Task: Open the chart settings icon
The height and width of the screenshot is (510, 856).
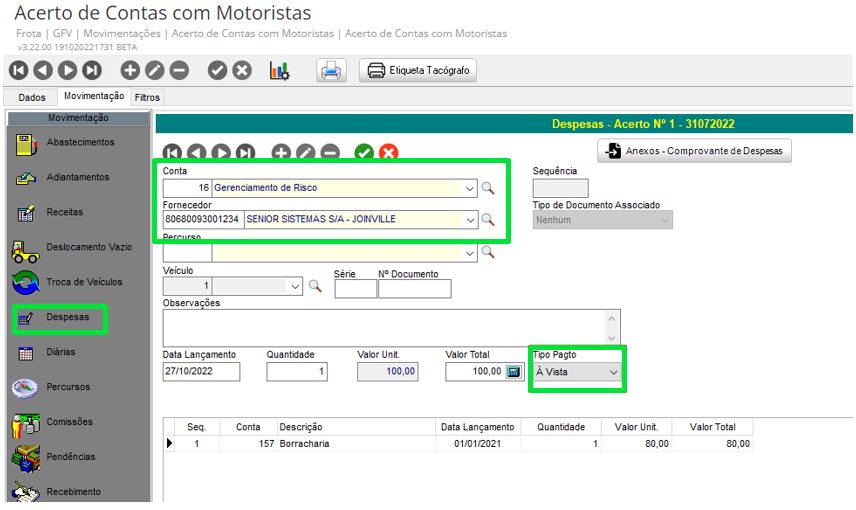Action: [280, 70]
